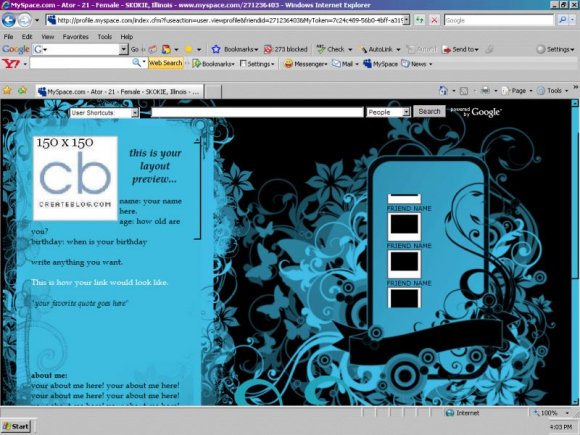This screenshot has height=435, width=580.
Task: Click the Refresh page icon
Action: [419, 20]
